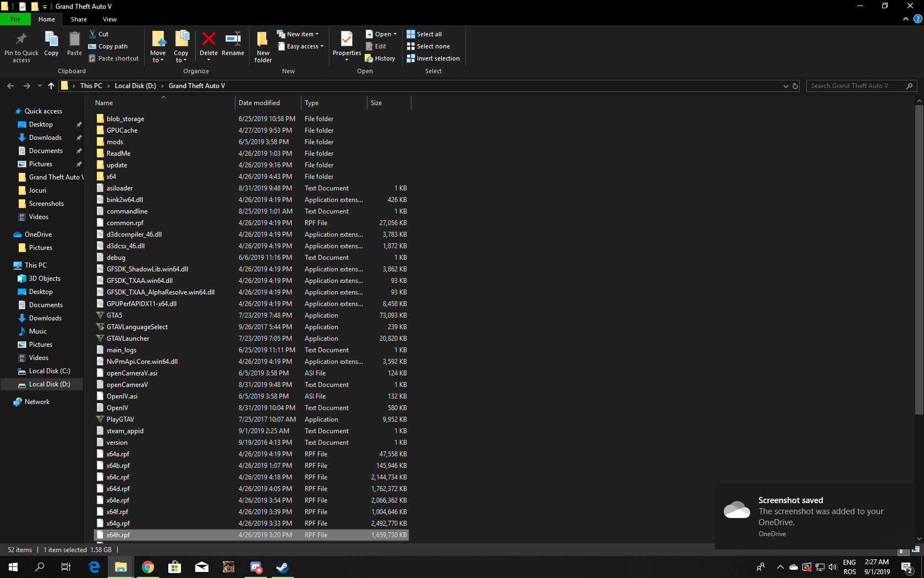Pin the current folder to Quick access
Viewport: 924px width, 578px height.
pyautogui.click(x=21, y=47)
